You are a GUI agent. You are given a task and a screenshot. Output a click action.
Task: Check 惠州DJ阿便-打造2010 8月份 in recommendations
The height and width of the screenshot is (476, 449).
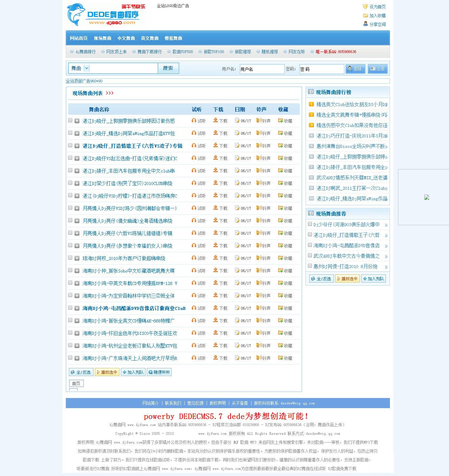(310, 266)
